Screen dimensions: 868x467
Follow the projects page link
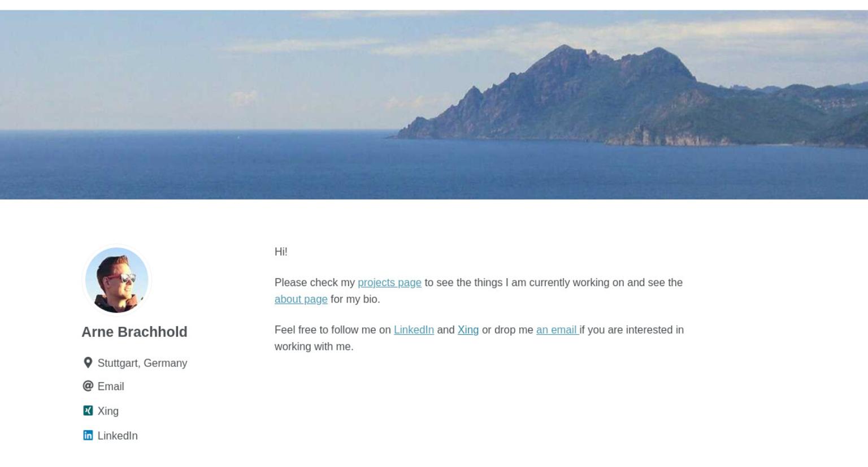pyautogui.click(x=389, y=283)
